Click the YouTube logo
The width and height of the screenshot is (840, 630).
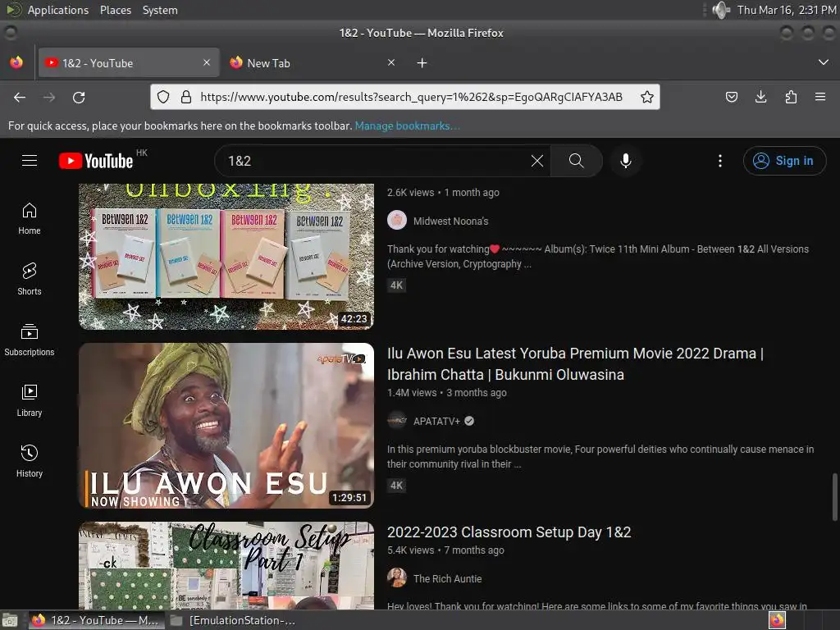click(x=96, y=161)
